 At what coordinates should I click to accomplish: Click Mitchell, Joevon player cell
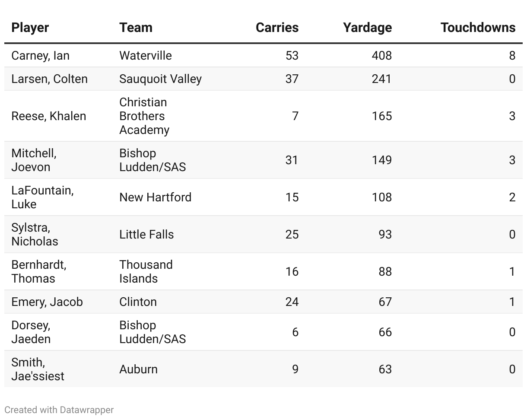[x=34, y=160]
